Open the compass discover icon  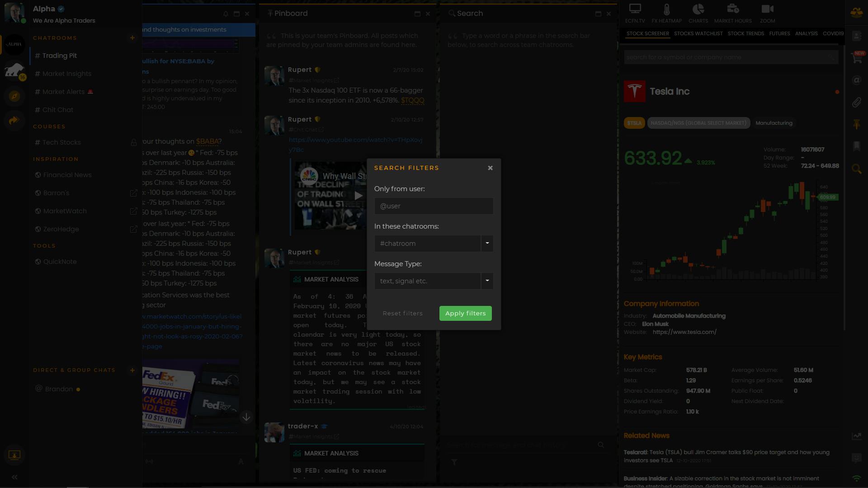[x=14, y=96]
